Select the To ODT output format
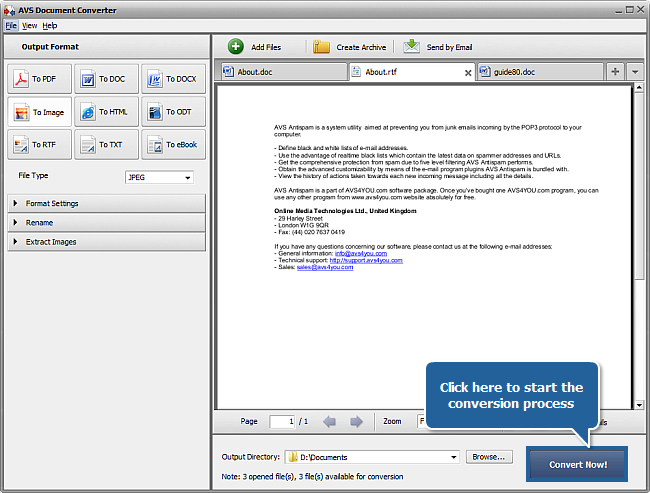650x493 pixels. coord(173,112)
